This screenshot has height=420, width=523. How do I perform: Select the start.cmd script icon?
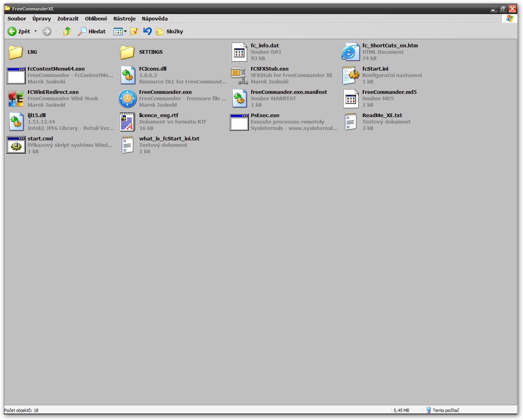[16, 145]
